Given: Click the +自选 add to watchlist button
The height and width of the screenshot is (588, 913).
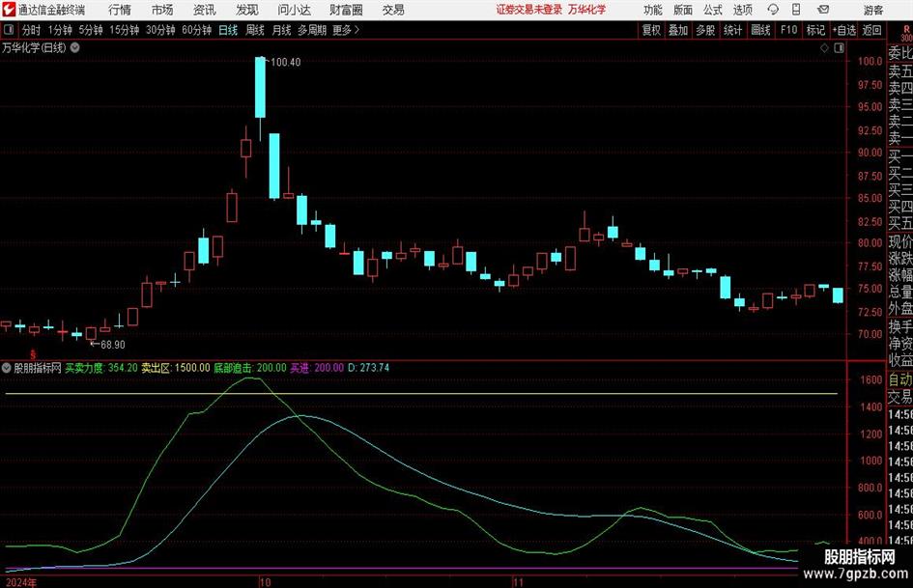Looking at the screenshot, I should click(x=844, y=30).
